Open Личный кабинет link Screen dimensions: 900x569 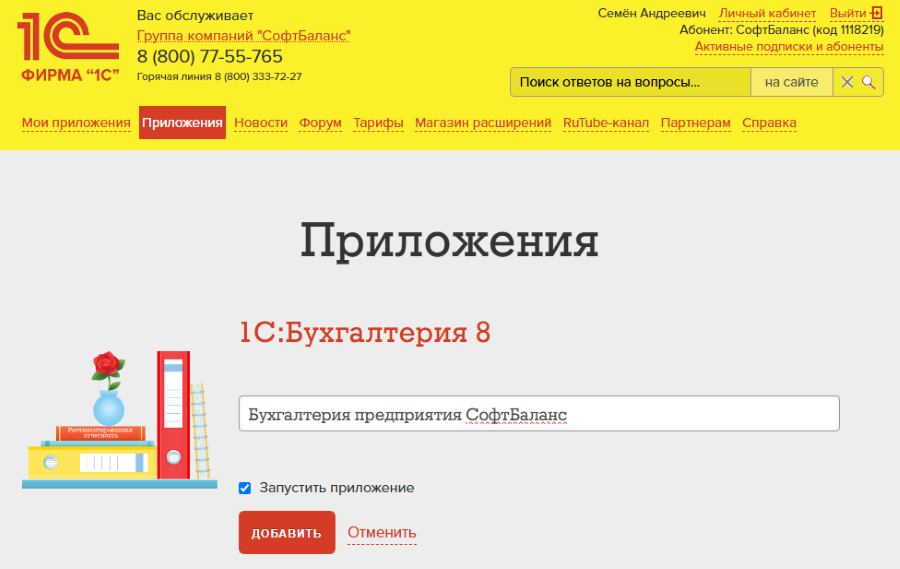tap(767, 13)
